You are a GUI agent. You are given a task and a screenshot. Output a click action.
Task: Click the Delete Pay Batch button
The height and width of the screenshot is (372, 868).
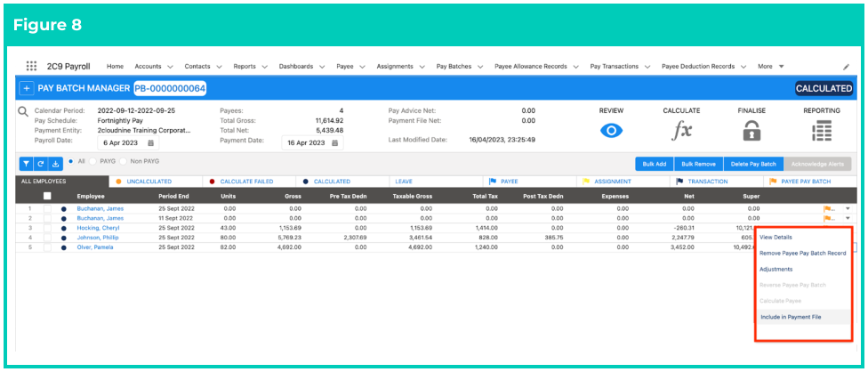pyautogui.click(x=753, y=164)
